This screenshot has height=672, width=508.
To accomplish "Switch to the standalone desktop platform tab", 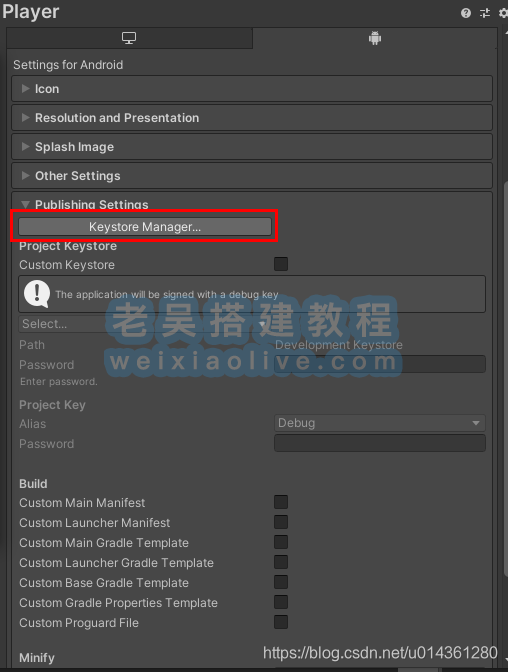I will [x=129, y=38].
